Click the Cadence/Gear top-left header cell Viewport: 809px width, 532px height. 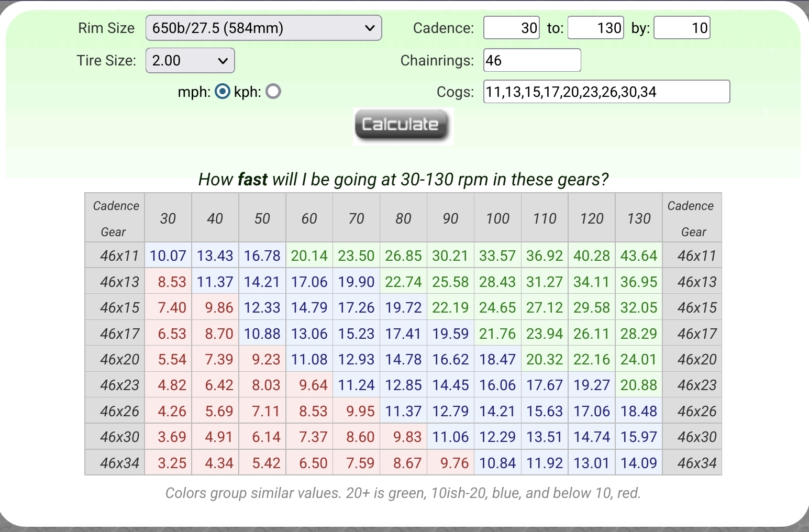pyautogui.click(x=115, y=218)
